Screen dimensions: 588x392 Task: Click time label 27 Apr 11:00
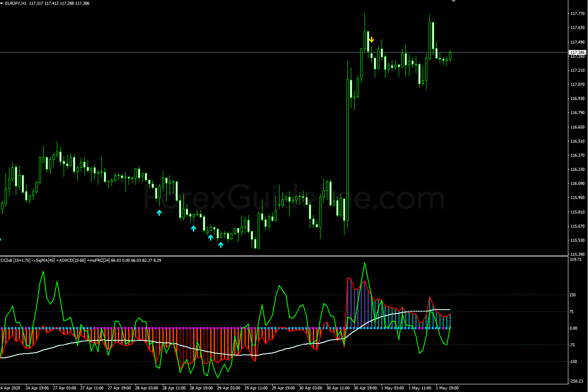click(92, 388)
